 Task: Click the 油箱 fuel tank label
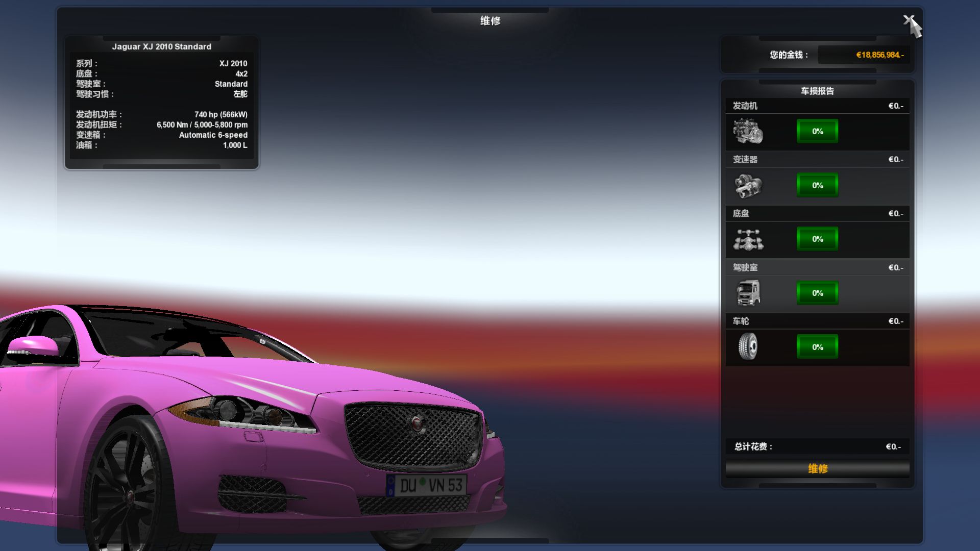(87, 145)
